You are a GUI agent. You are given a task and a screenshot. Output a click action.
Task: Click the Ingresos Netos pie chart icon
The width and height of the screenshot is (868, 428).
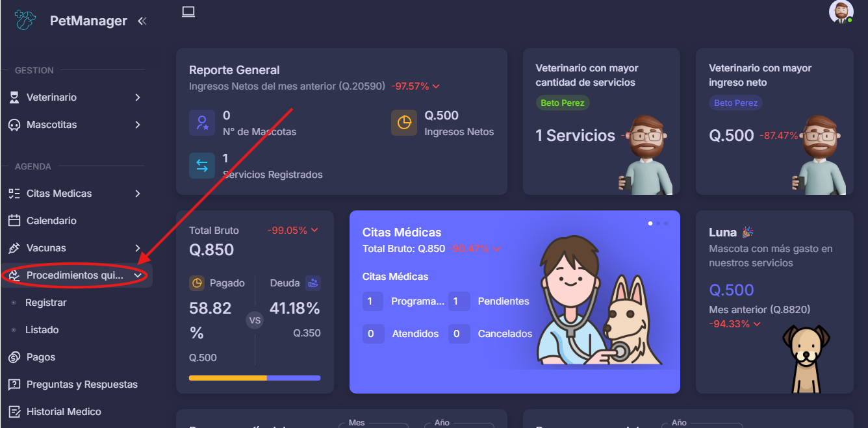(404, 123)
